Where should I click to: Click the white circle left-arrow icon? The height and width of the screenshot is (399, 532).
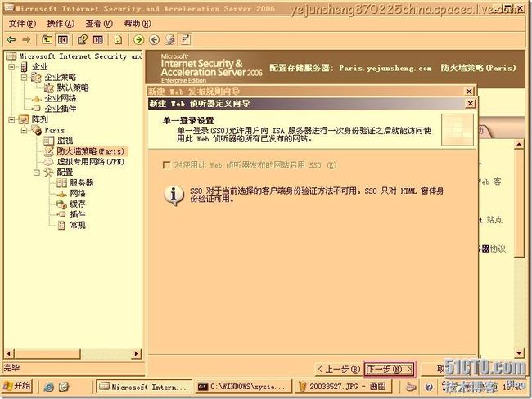click(x=155, y=40)
